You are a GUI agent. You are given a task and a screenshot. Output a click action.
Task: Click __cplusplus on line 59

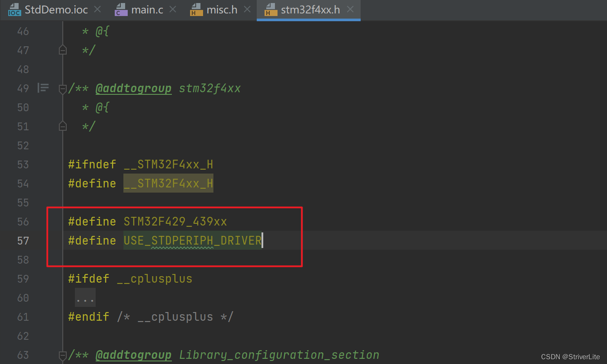click(x=155, y=279)
